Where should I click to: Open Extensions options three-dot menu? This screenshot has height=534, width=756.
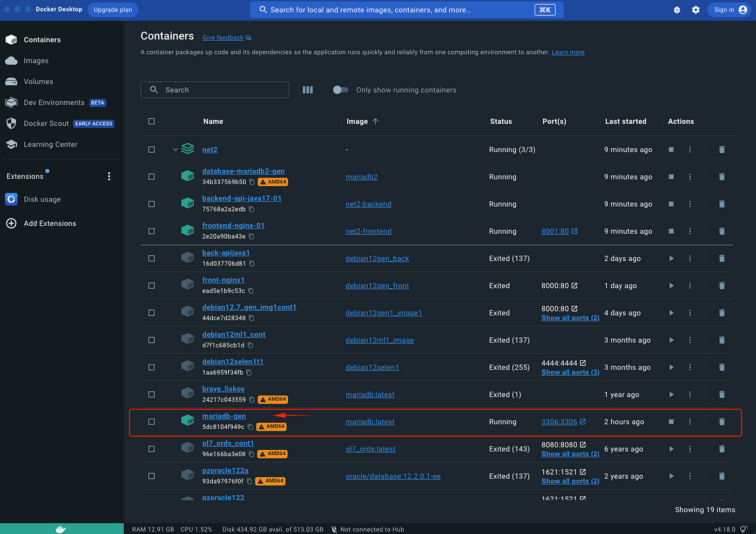(109, 177)
